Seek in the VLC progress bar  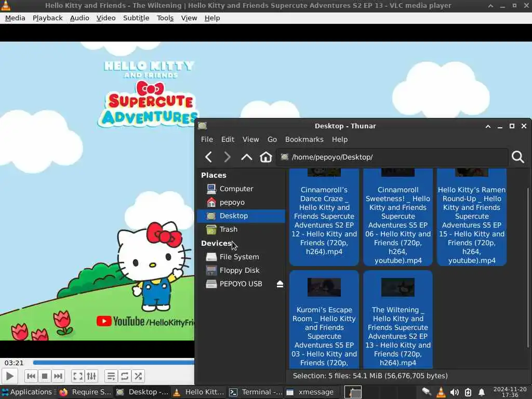pyautogui.click(x=114, y=363)
